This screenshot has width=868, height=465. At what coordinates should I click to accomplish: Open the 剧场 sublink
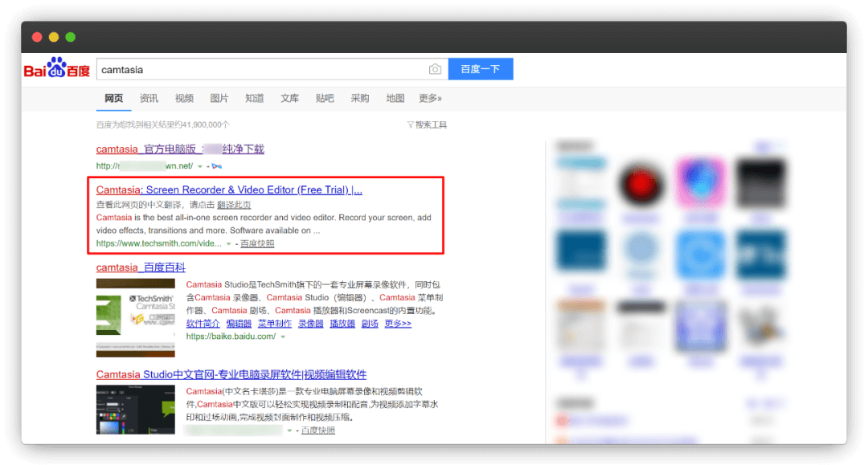click(370, 324)
